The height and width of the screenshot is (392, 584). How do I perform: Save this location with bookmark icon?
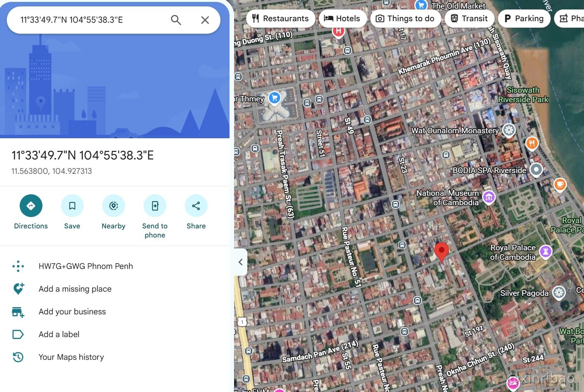coord(72,206)
